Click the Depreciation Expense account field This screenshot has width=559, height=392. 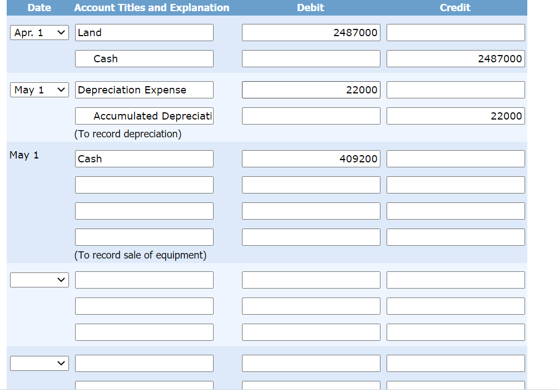pyautogui.click(x=145, y=90)
